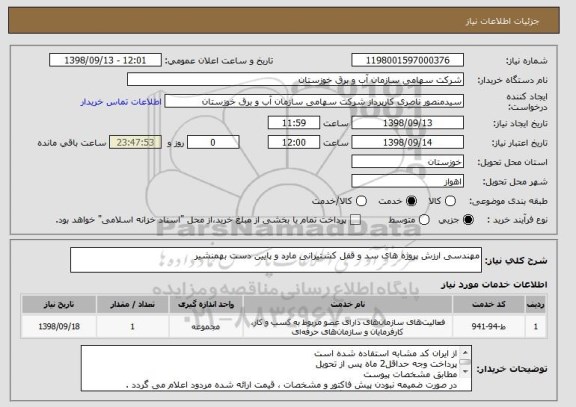Select the خدمت radio button
576x407 pixels.
[411, 201]
